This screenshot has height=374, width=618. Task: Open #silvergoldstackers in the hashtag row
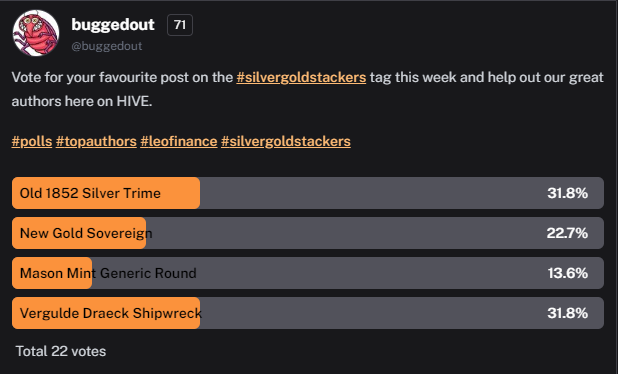(x=286, y=141)
